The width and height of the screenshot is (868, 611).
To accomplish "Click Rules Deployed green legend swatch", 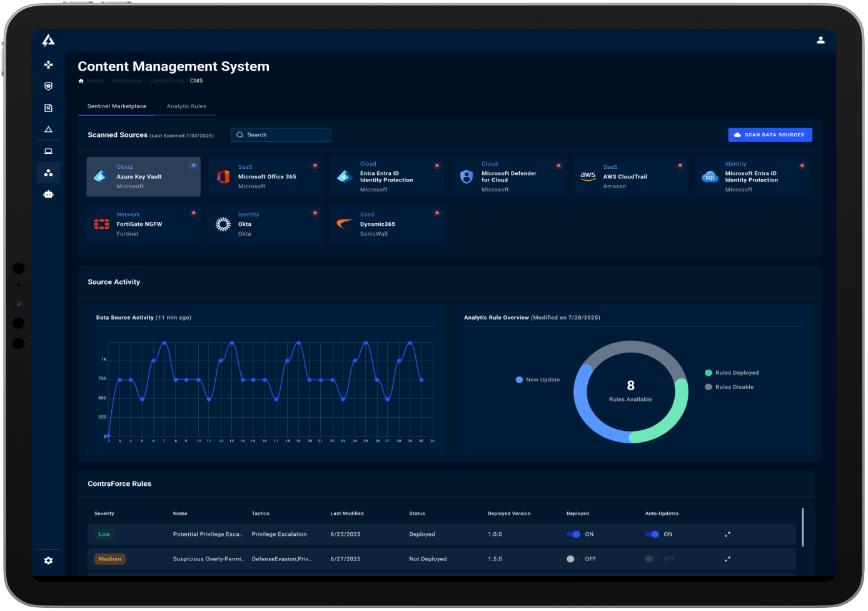I will click(x=709, y=373).
